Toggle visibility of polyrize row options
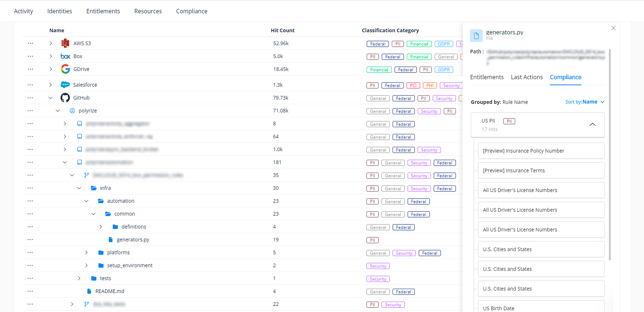The image size is (644, 312). (31, 111)
